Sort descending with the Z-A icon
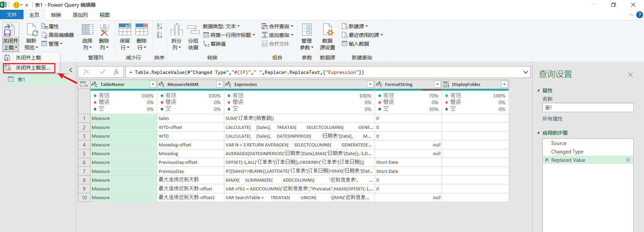The image size is (644, 232). (x=160, y=35)
